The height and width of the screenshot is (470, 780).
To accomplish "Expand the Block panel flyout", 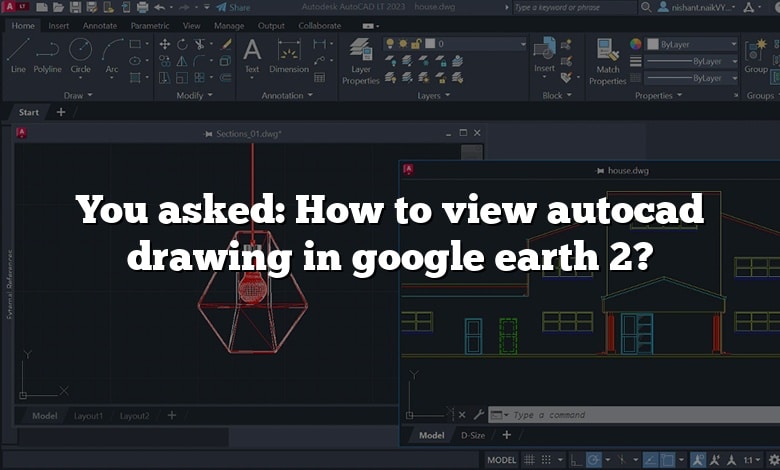I will 557,95.
